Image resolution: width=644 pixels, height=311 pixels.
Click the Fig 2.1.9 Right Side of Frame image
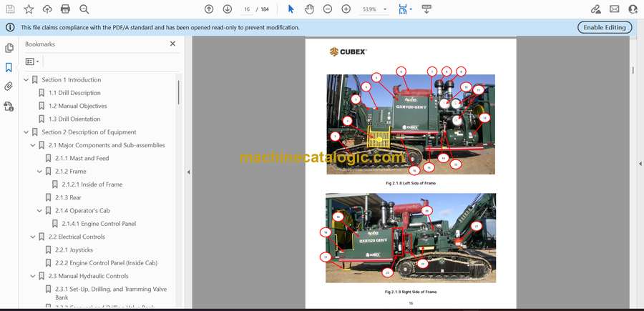point(411,238)
